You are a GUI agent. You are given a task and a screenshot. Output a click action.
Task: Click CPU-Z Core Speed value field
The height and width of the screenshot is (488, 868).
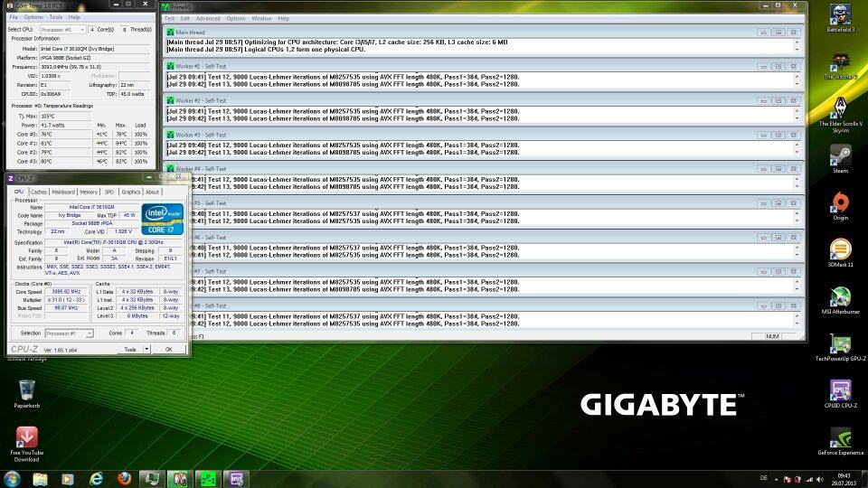tap(66, 292)
